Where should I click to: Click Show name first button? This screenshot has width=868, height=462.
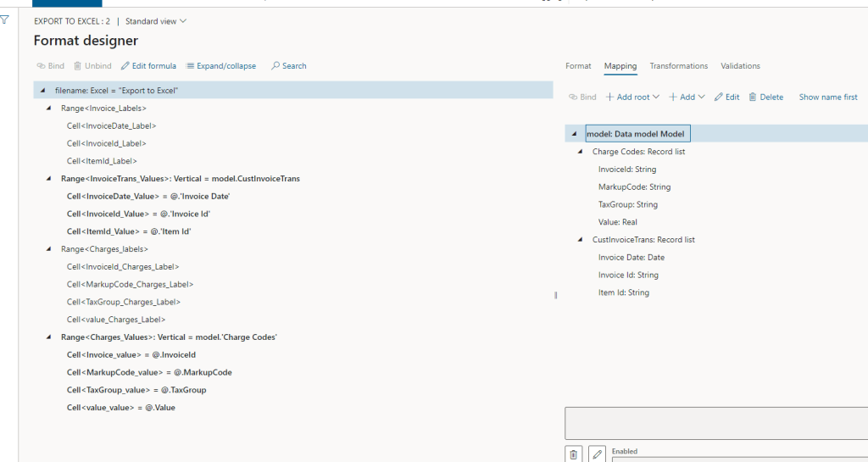tap(827, 97)
